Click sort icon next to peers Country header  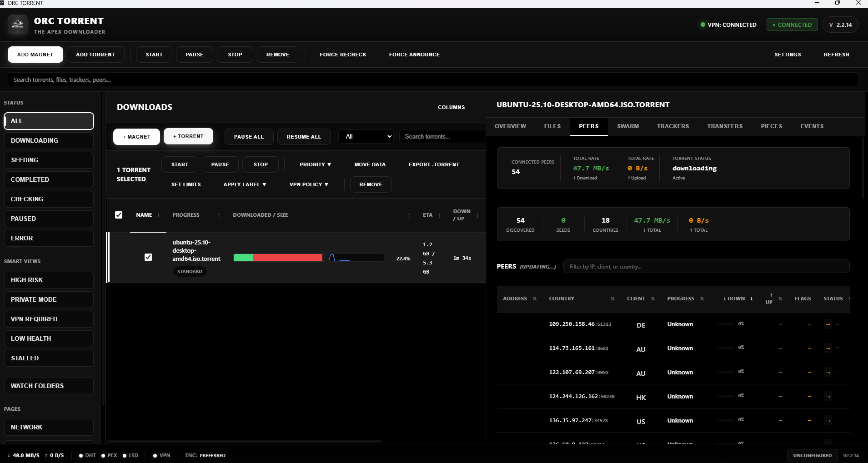(612, 299)
